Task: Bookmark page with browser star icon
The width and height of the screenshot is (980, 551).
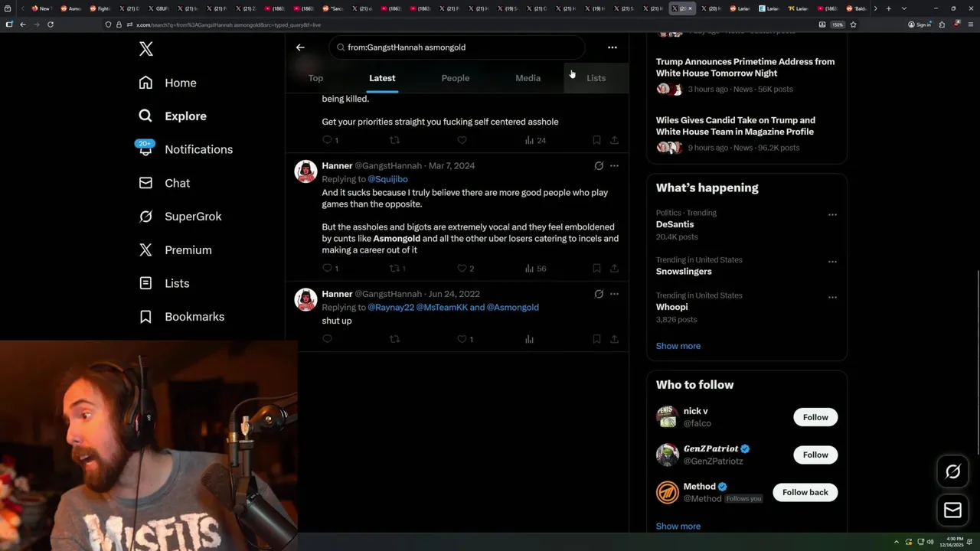Action: coord(853,24)
